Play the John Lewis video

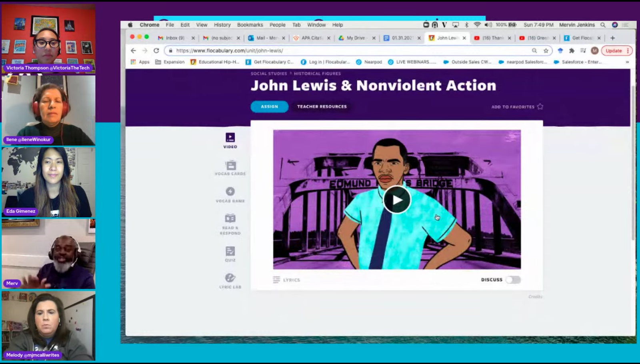397,200
